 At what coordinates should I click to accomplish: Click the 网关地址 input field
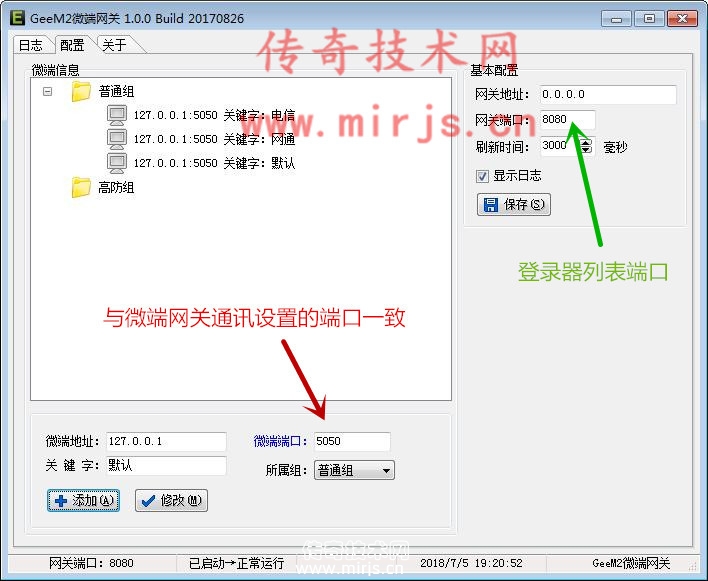point(608,94)
